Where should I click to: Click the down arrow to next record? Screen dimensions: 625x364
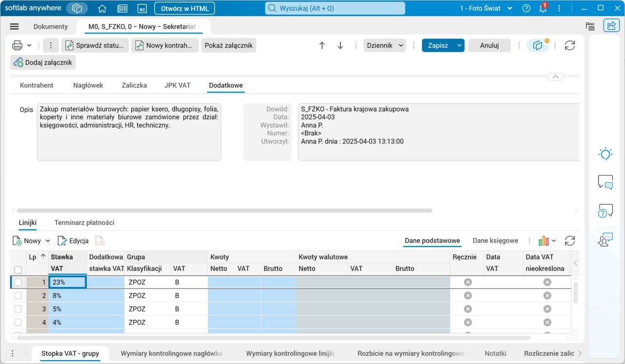tap(340, 45)
